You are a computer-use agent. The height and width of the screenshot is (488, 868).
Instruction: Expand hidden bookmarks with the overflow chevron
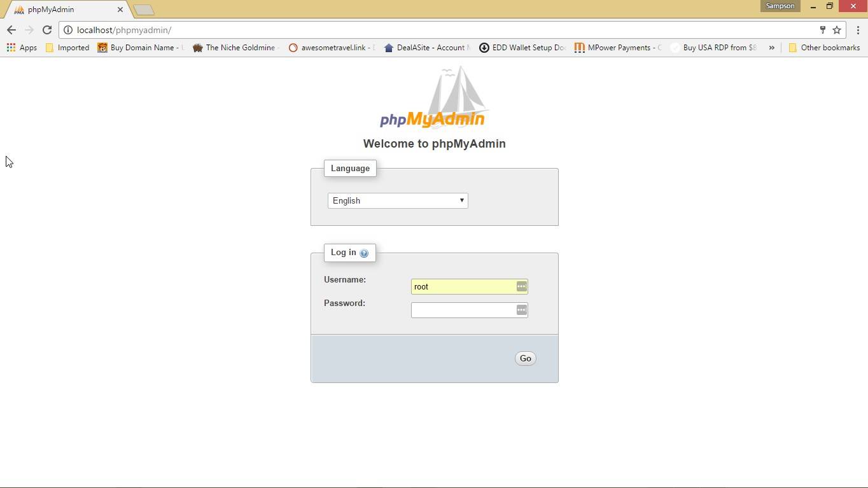coord(771,47)
